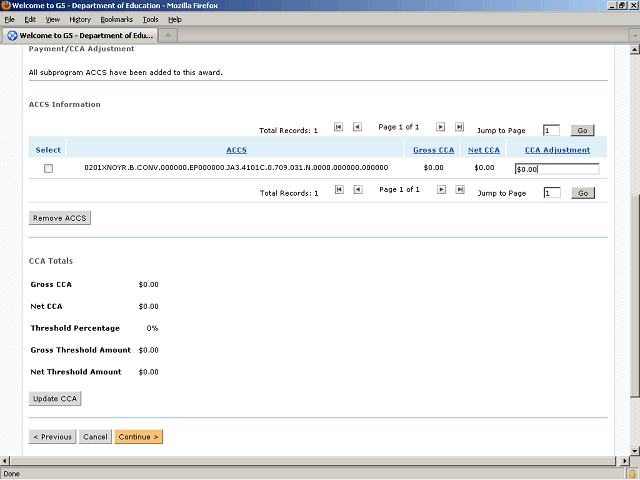The width and height of the screenshot is (640, 480).
Task: Click next page arrow in top pagination
Action: 440,128
